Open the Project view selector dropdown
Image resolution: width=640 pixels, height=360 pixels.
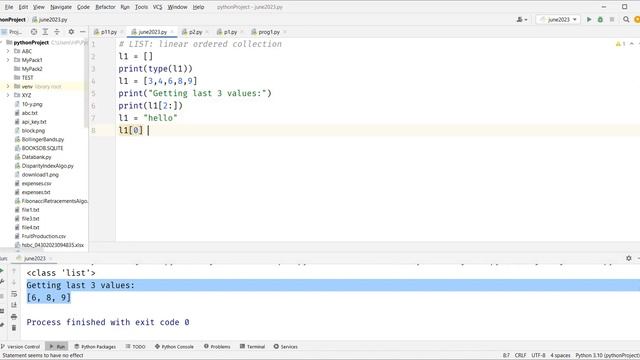point(12,32)
